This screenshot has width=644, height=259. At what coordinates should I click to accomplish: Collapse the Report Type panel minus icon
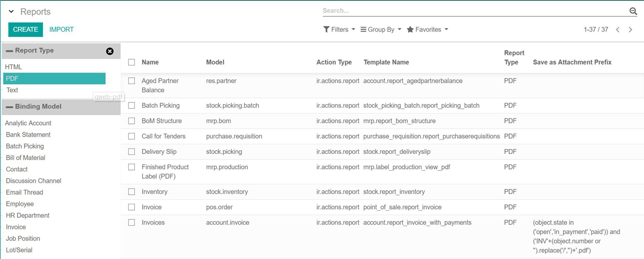click(9, 51)
